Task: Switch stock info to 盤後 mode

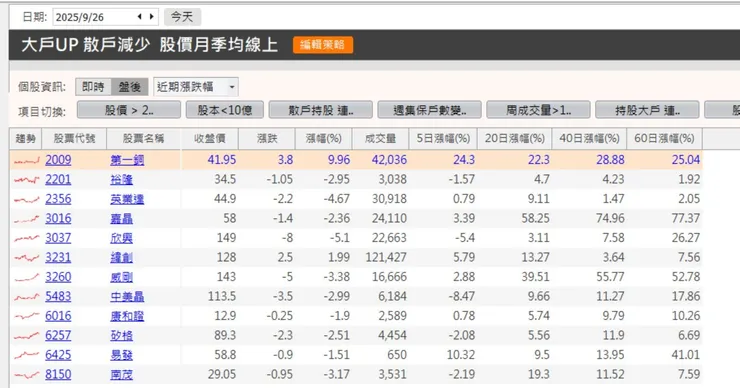Action: coord(130,87)
